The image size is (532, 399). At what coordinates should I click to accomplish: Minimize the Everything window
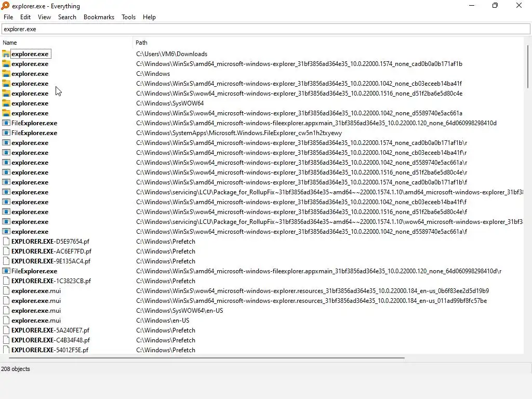click(x=472, y=5)
